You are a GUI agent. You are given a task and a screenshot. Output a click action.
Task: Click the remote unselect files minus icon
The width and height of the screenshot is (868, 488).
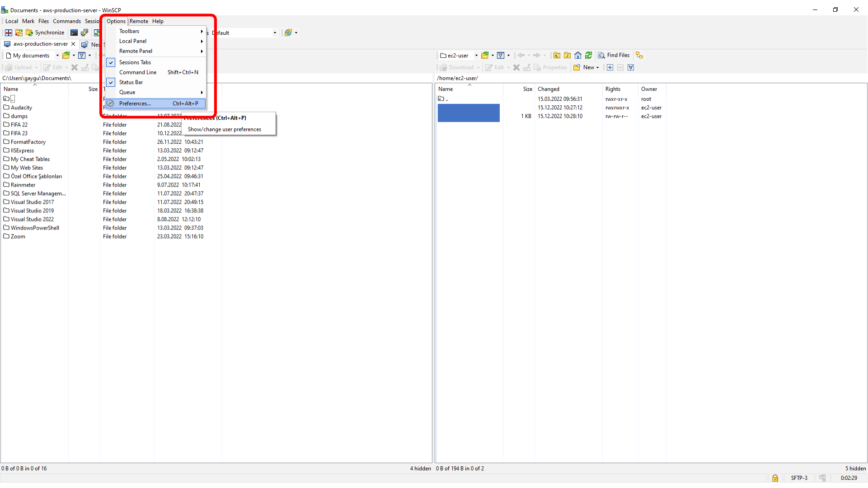point(620,67)
